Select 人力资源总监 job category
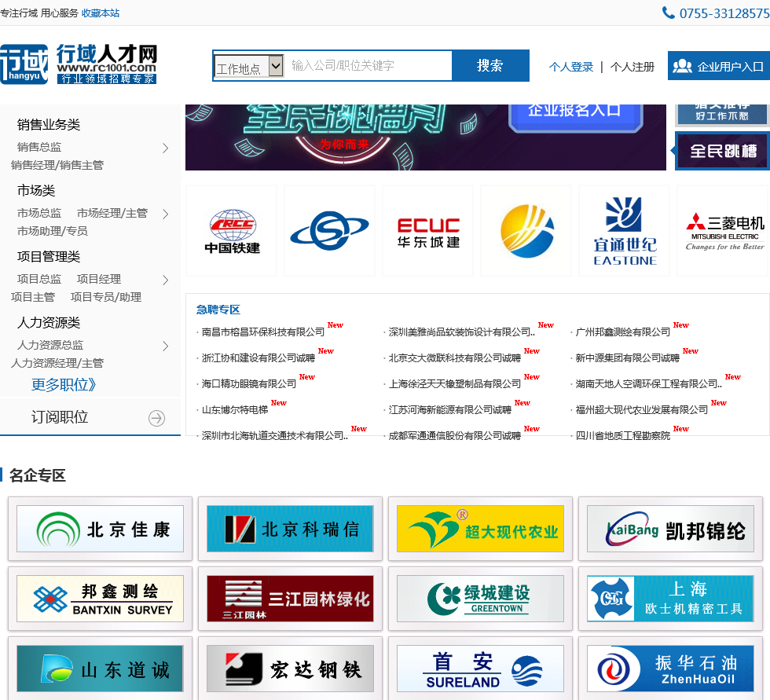The height and width of the screenshot is (700, 770). point(50,345)
